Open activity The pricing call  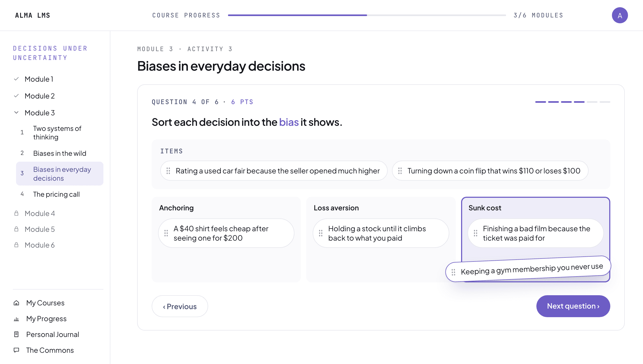[59, 194]
